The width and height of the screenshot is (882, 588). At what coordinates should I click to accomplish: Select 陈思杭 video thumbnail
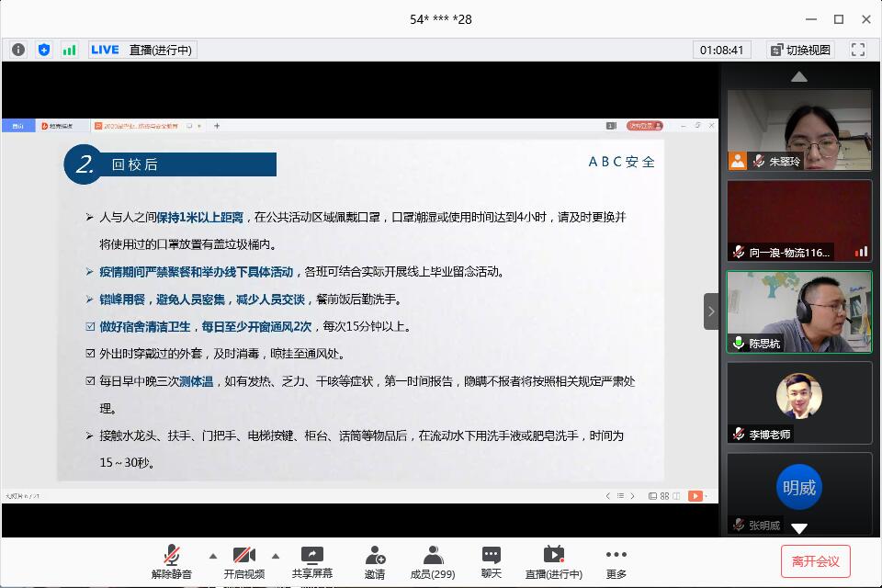(x=798, y=311)
